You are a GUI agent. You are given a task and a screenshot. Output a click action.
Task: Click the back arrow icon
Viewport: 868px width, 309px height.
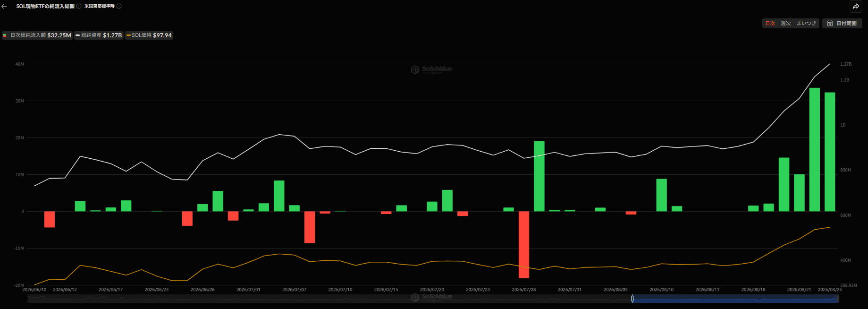pyautogui.click(x=4, y=7)
